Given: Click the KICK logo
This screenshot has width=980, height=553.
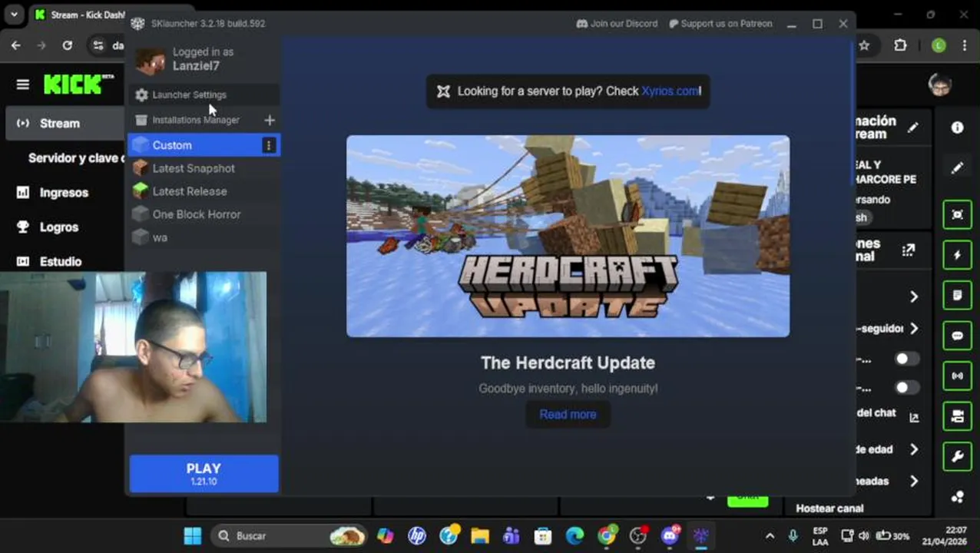Looking at the screenshot, I should 78,84.
